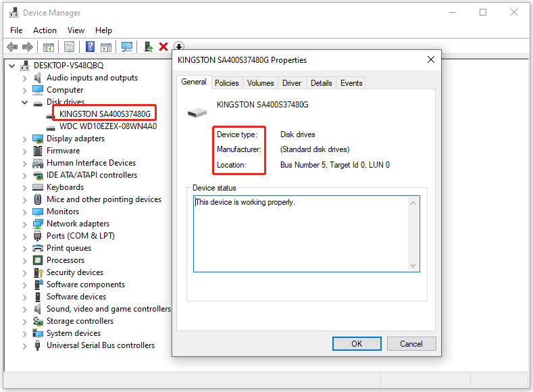Click the disk drive icon in Properties dialog

pos(197,112)
